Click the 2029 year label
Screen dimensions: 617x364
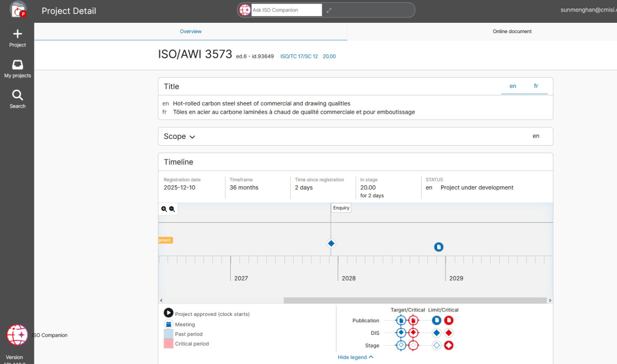click(x=456, y=278)
